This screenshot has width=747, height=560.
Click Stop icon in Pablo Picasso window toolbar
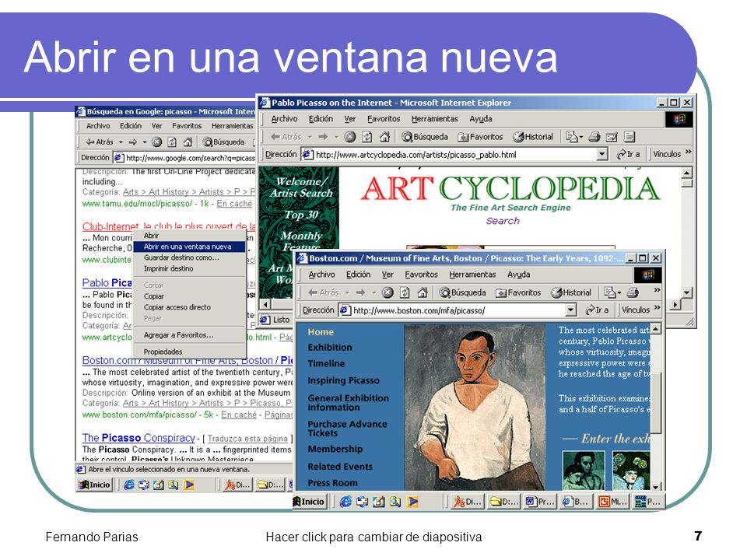350,137
